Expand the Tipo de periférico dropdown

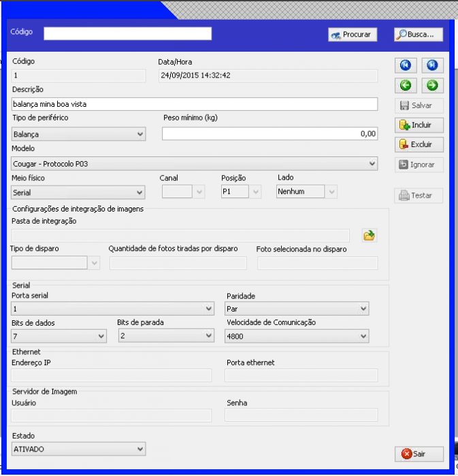point(78,134)
